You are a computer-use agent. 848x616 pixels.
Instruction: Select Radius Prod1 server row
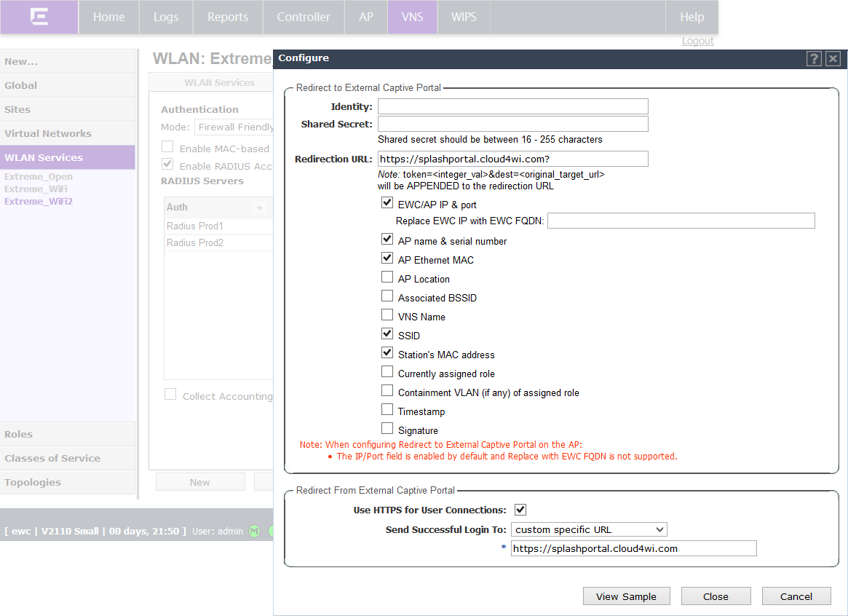point(219,226)
